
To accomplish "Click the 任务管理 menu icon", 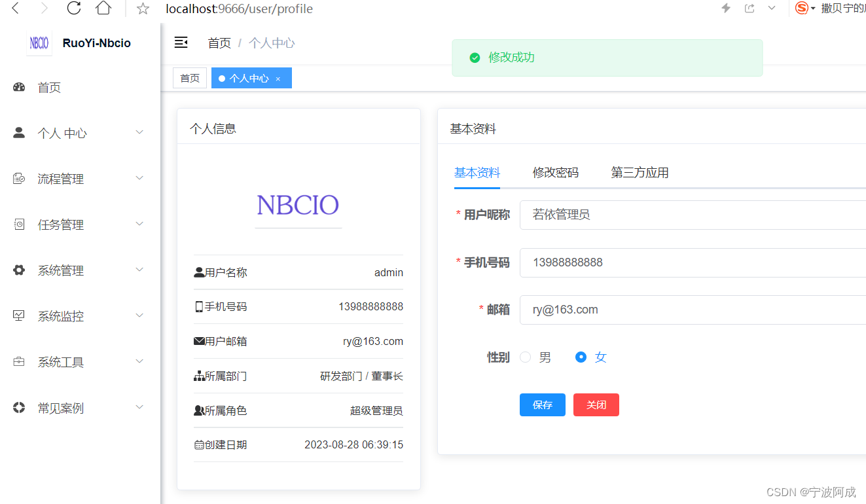I will (x=19, y=225).
